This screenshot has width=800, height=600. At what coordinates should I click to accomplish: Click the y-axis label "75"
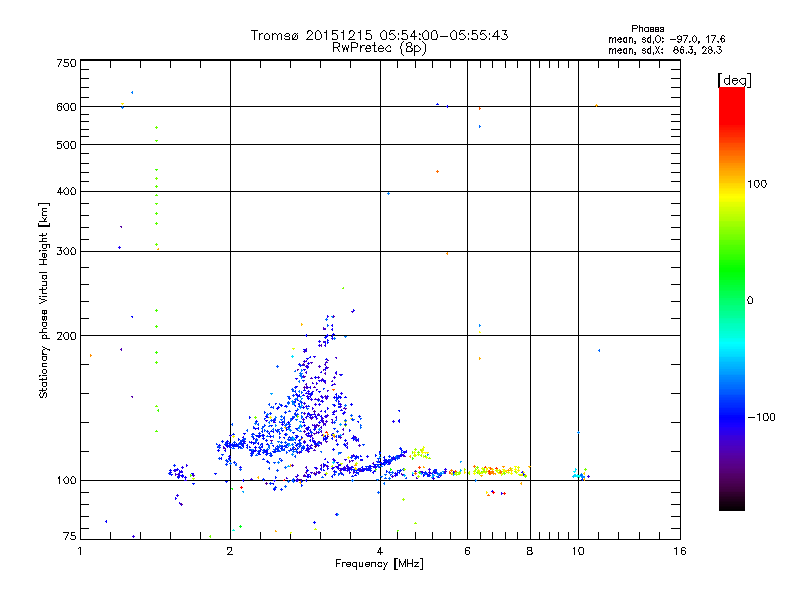pos(70,536)
